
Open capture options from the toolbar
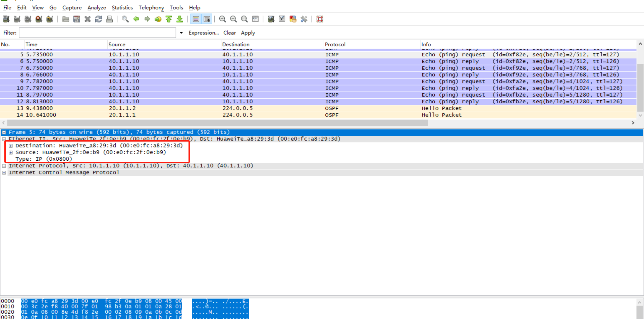[17, 19]
